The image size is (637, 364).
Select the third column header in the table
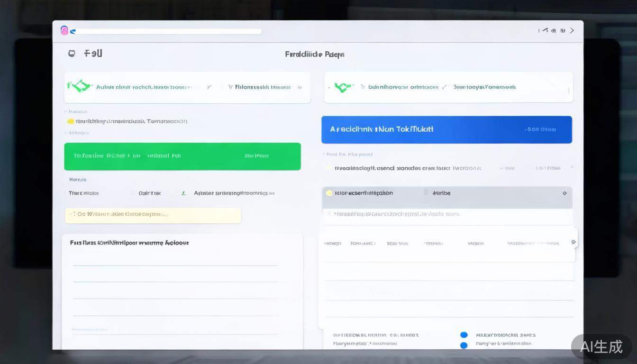tap(397, 244)
